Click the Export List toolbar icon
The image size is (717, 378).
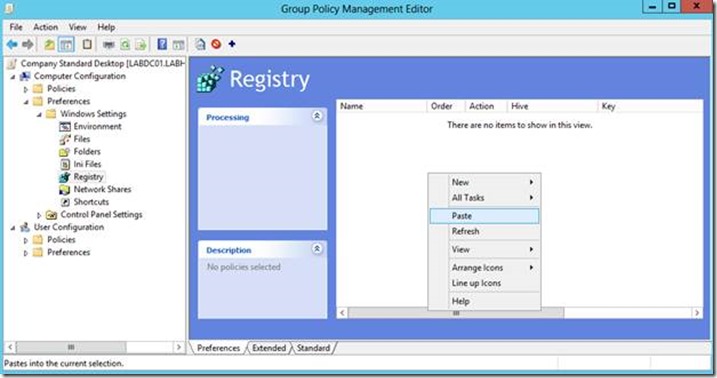click(x=141, y=44)
